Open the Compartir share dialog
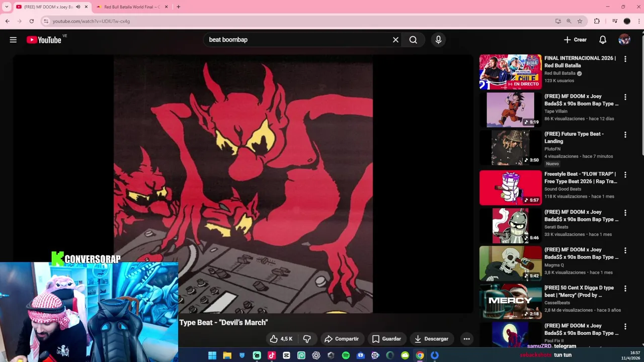Viewport: 644px width, 362px height. point(342,339)
